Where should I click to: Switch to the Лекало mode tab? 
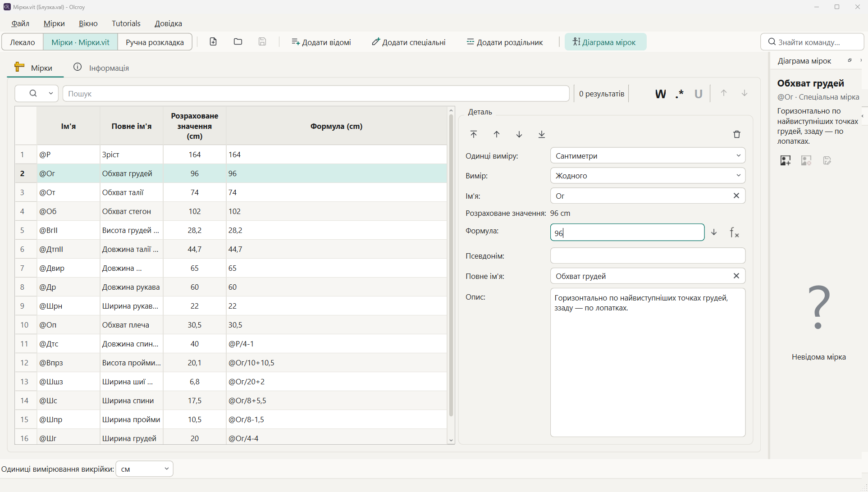pos(23,42)
